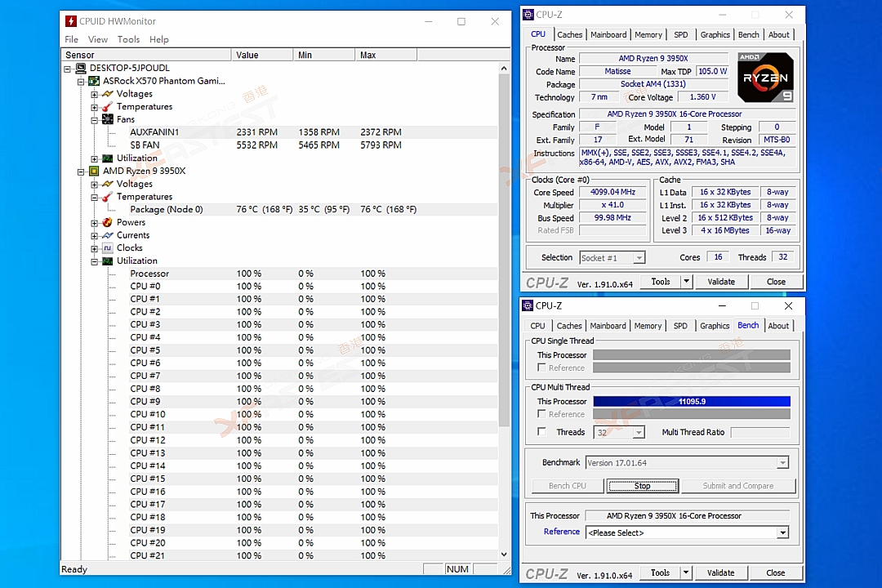Tick the Multi Thread Reference checkbox
Screen dimensions: 882x588
coord(541,413)
